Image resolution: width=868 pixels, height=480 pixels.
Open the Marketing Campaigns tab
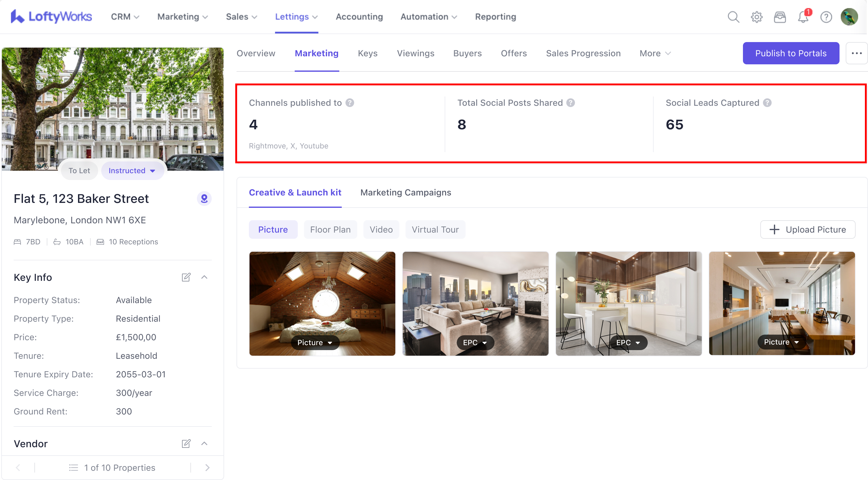406,193
